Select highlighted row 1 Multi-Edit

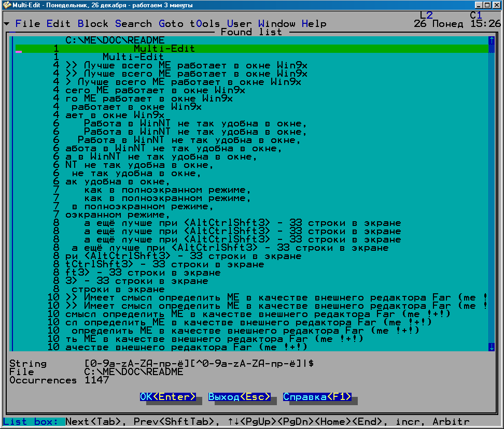[x=251, y=49]
